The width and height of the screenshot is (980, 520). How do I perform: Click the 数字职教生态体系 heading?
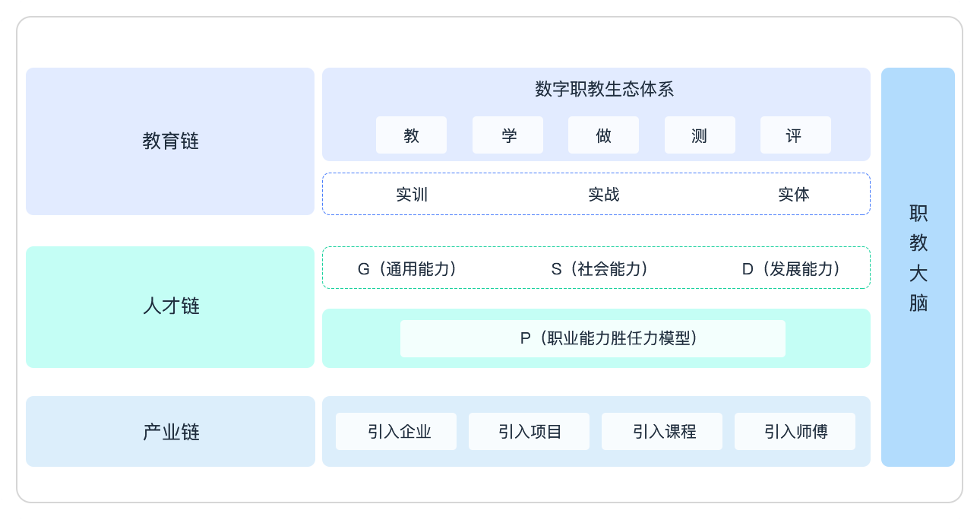[604, 90]
